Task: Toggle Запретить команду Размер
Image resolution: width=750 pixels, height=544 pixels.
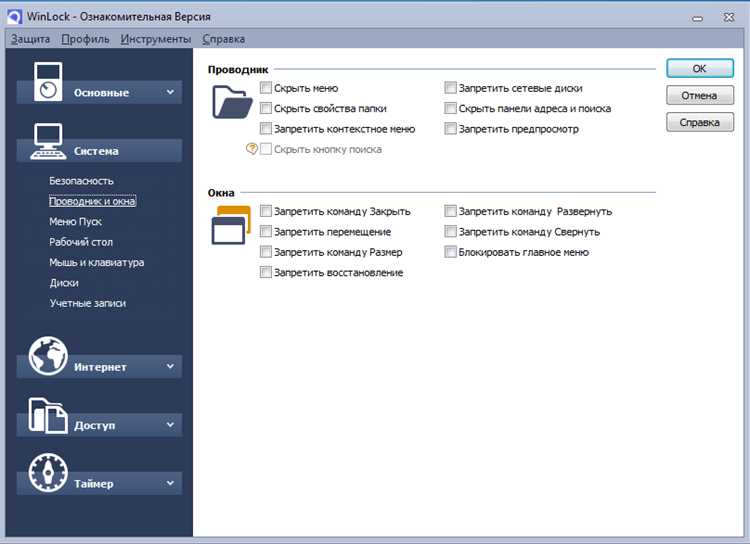Action: [265, 252]
